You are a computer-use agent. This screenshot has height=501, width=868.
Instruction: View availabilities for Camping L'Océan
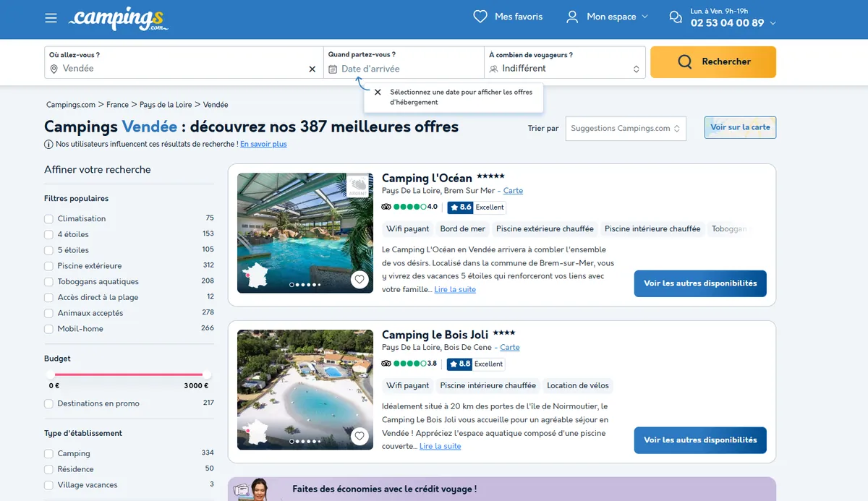click(x=700, y=283)
